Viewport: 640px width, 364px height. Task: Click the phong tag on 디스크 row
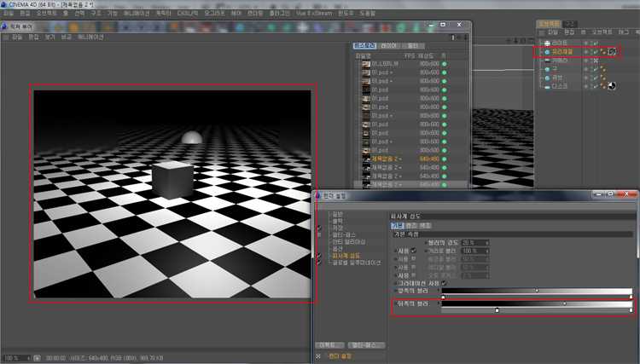[602, 86]
